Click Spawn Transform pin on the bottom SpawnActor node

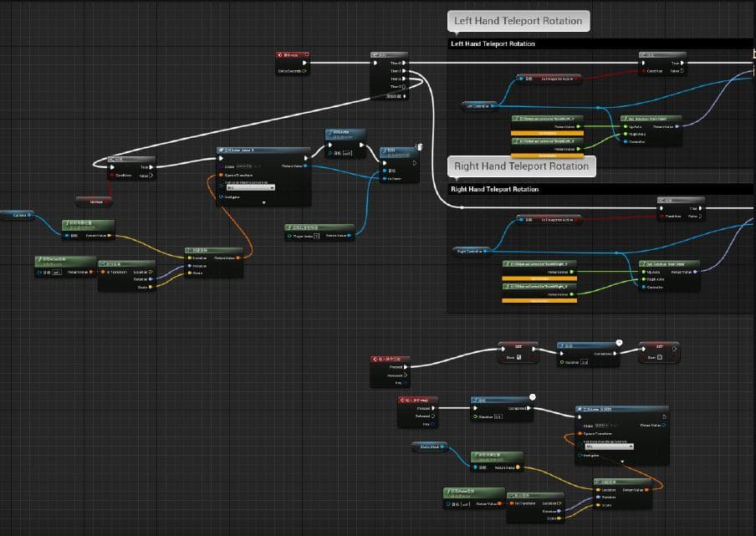(x=580, y=433)
